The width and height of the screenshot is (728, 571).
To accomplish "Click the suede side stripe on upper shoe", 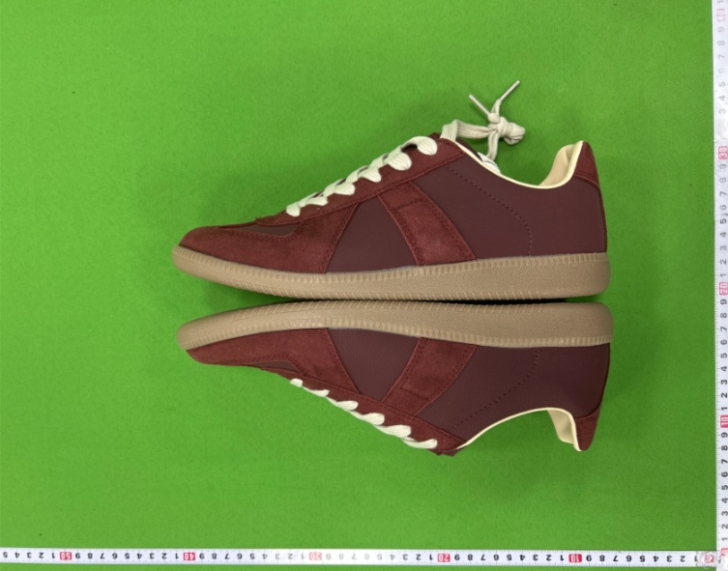I will (424, 222).
